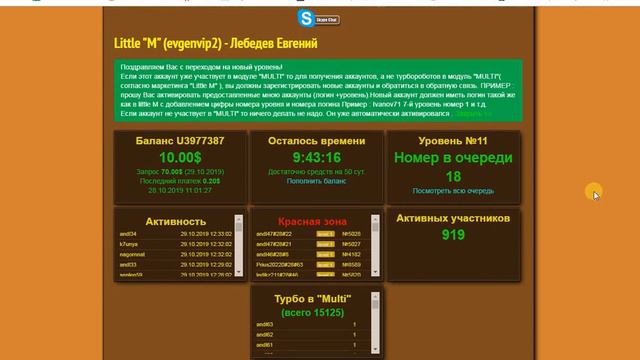640x360 pixels.
Task: Click the yellow level badge beside №8589
Action: pyautogui.click(x=325, y=264)
